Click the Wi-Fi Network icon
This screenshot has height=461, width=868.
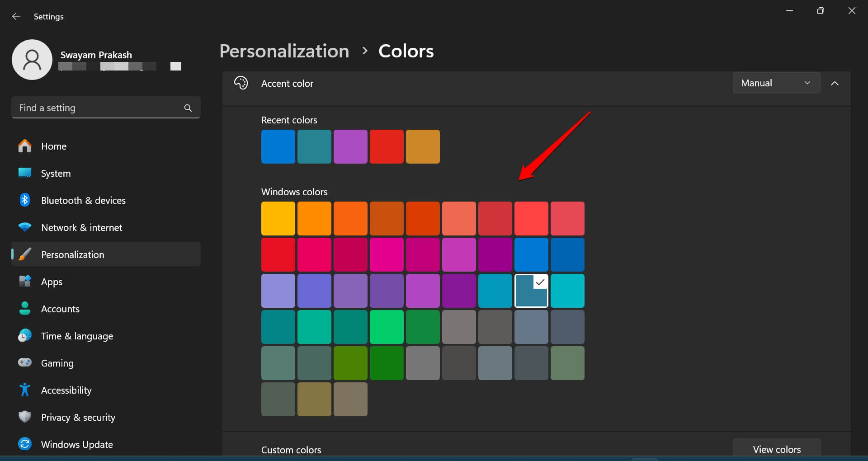point(25,227)
